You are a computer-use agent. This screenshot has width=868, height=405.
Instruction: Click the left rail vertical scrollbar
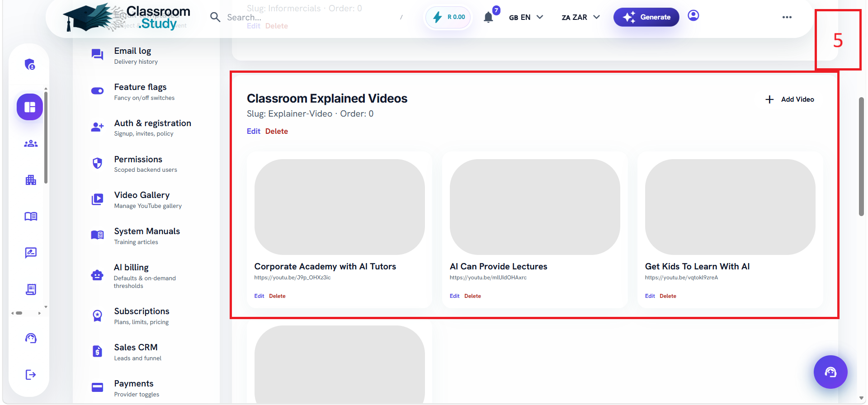46,137
